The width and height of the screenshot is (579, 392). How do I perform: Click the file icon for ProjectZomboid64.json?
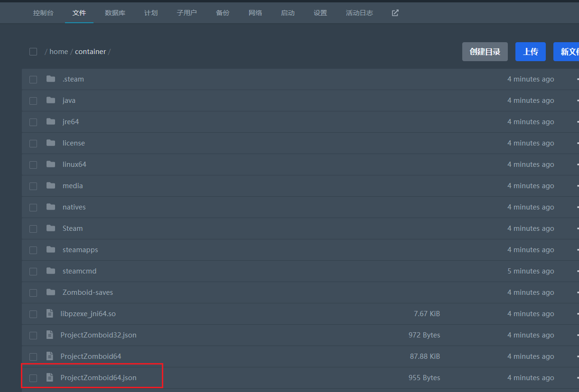[x=49, y=378]
